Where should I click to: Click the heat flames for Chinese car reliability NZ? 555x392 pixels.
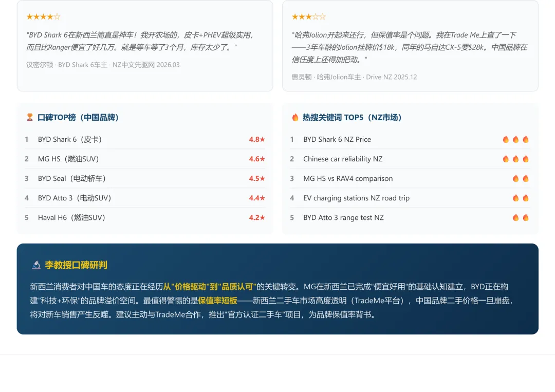[x=516, y=159]
